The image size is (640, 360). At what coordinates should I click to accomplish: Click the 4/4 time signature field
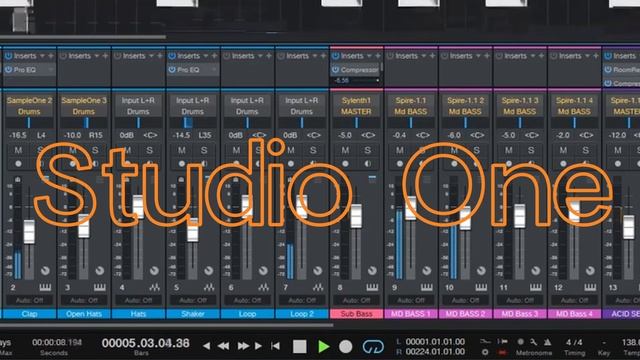tap(574, 342)
